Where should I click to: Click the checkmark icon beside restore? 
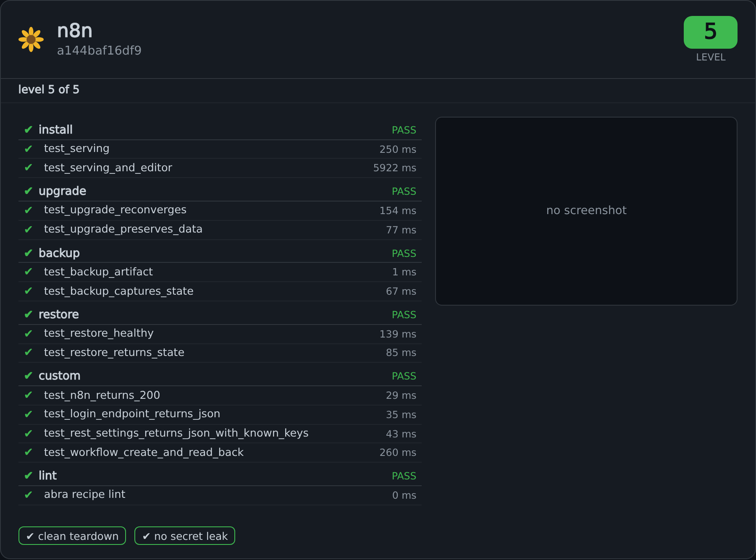point(29,314)
